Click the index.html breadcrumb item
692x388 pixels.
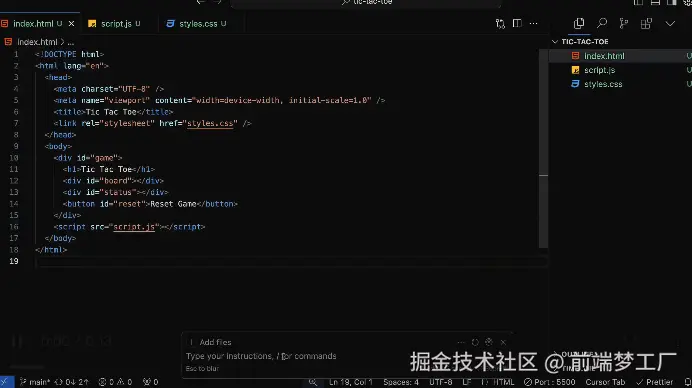[x=37, y=42]
